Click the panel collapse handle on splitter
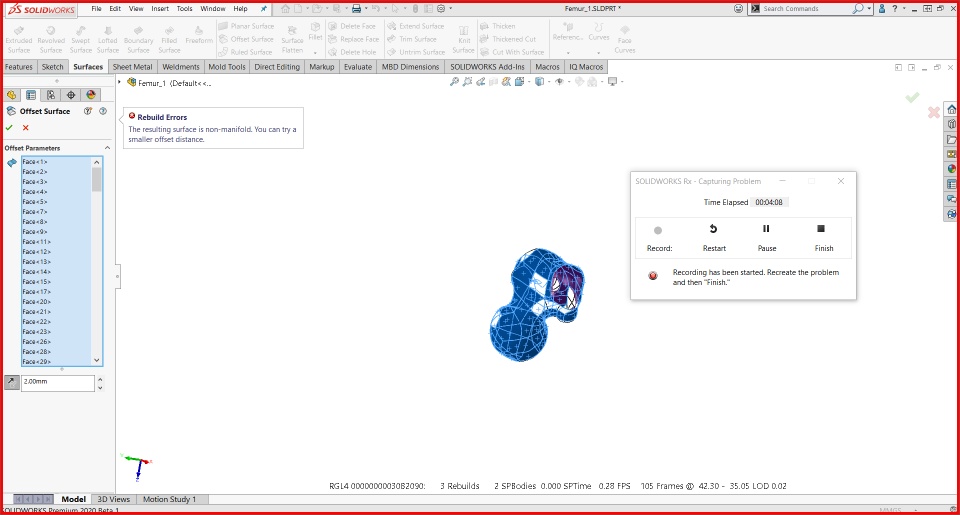Image resolution: width=960 pixels, height=515 pixels. point(118,277)
